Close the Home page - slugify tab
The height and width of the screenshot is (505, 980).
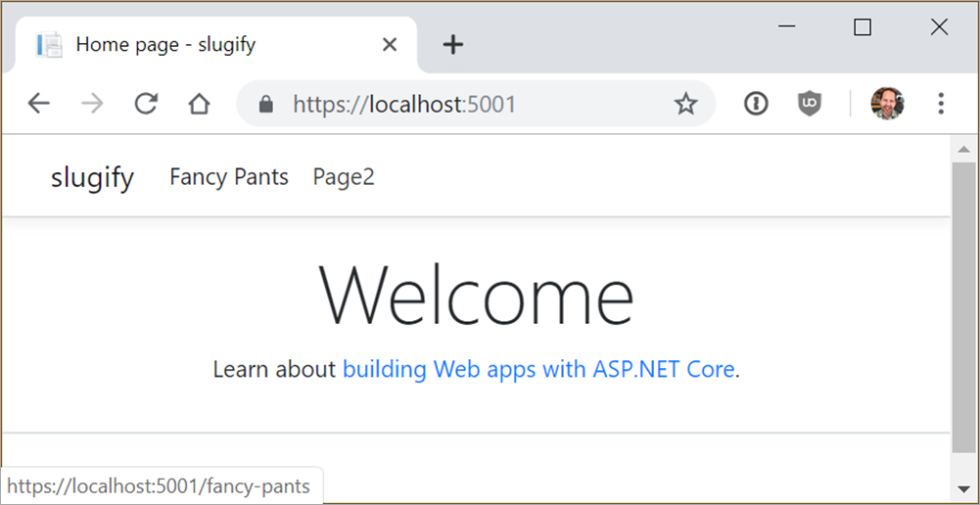[x=390, y=44]
